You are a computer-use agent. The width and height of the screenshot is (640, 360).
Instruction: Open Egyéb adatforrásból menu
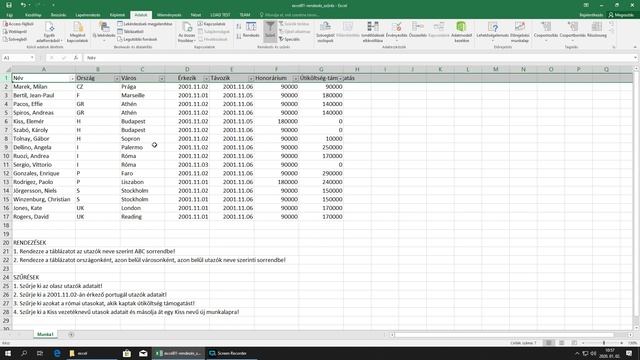click(49, 32)
